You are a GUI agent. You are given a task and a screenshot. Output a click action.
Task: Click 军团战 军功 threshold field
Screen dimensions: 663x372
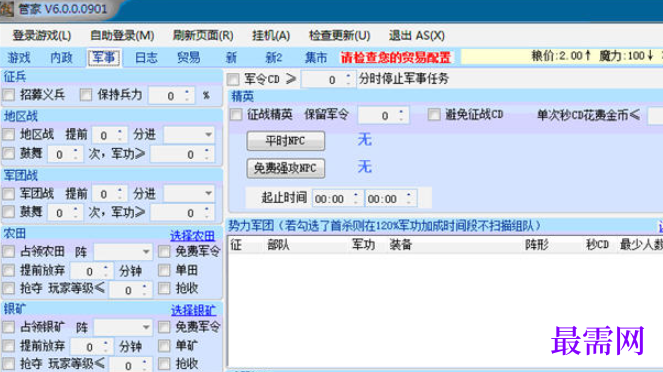tap(182, 213)
